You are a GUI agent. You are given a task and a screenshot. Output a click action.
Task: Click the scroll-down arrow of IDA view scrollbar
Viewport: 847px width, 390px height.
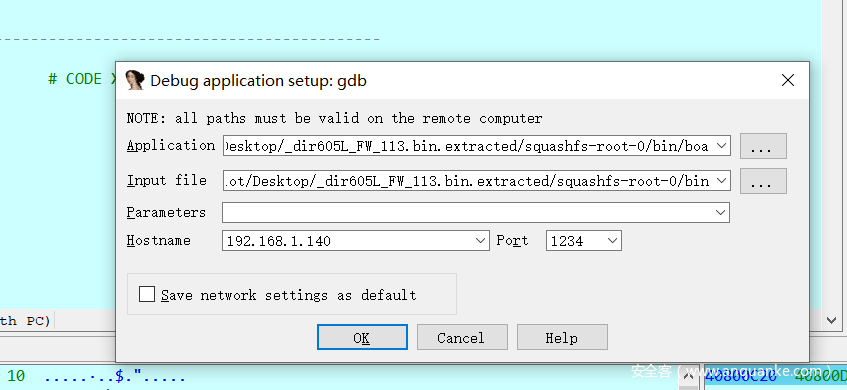pyautogui.click(x=832, y=320)
